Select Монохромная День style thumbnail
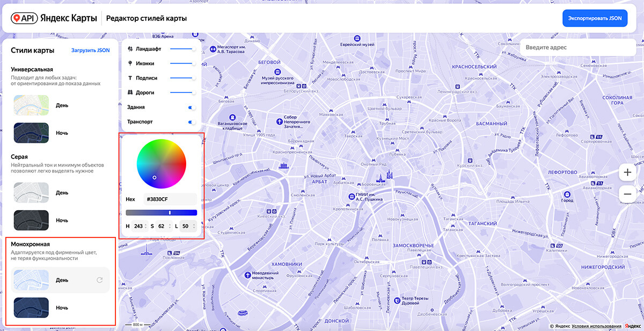This screenshot has width=644, height=331. (x=31, y=280)
